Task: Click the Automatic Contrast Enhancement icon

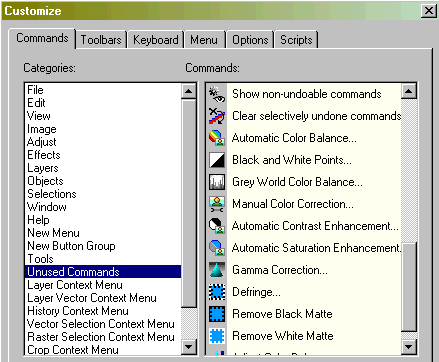Action: [x=217, y=226]
